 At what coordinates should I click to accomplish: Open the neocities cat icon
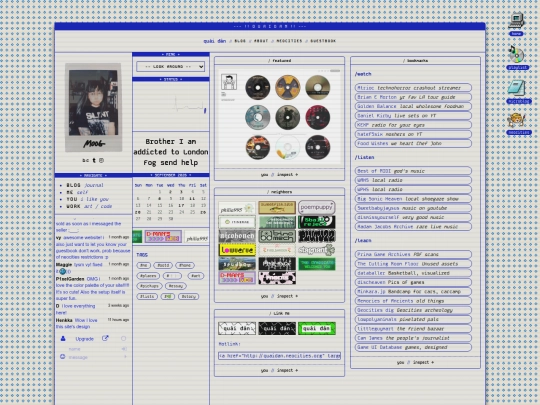[x=516, y=120]
